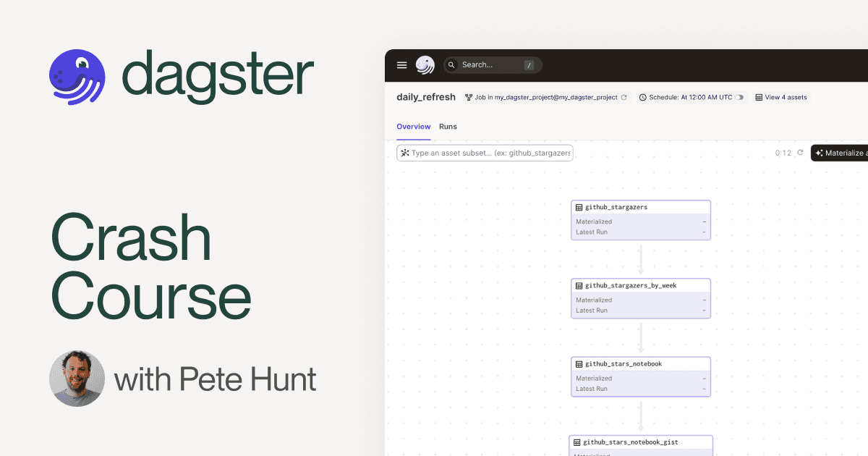Image resolution: width=868 pixels, height=456 pixels.
Task: Focus the asset subset filter input
Action: pyautogui.click(x=490, y=153)
